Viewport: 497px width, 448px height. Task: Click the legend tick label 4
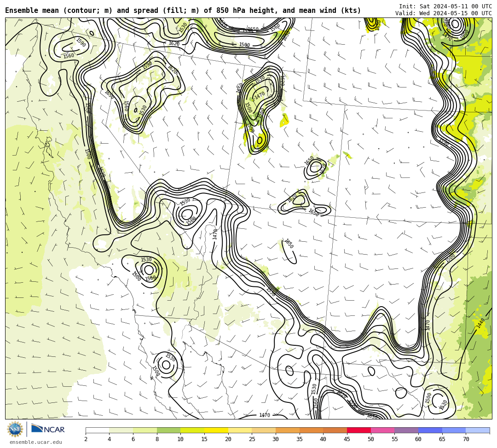[110, 439]
